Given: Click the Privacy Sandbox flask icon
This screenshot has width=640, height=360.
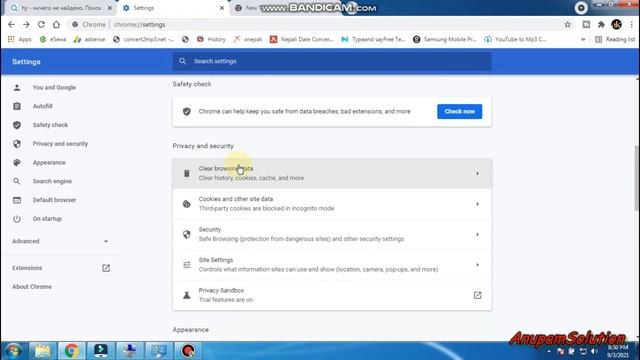Looking at the screenshot, I should 187,295.
